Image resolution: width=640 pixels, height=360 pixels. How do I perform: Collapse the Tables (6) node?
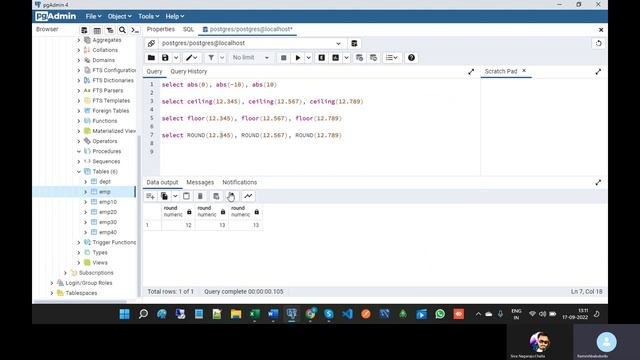[x=79, y=172]
